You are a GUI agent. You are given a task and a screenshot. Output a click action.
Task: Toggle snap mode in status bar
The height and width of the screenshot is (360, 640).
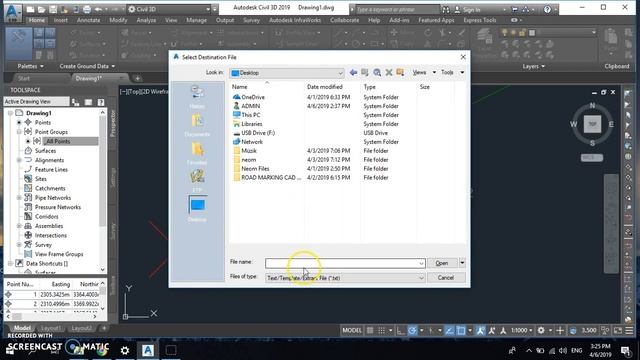[x=382, y=330]
